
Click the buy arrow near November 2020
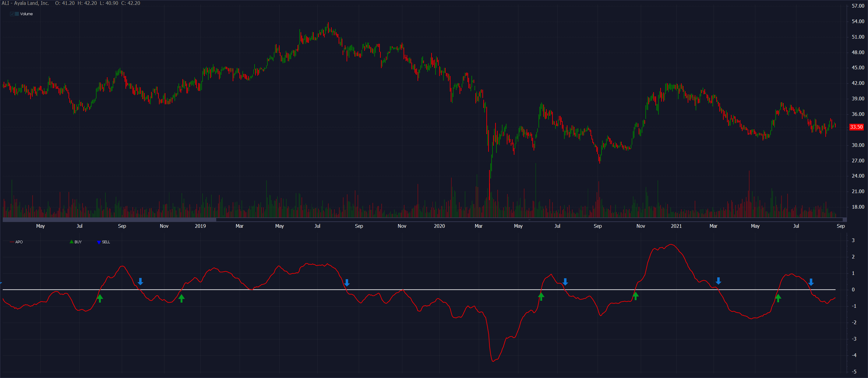(x=636, y=296)
